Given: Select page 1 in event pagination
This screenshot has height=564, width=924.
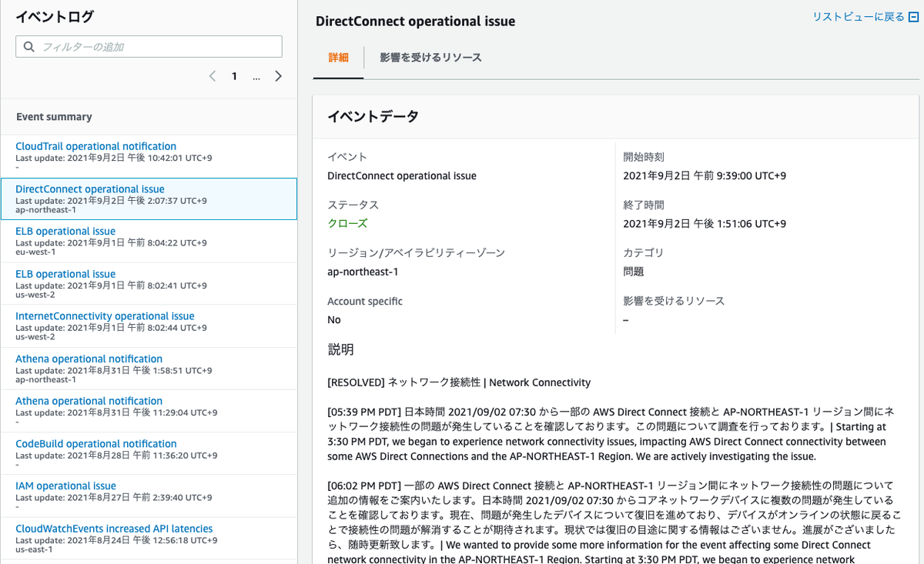Looking at the screenshot, I should [x=234, y=76].
